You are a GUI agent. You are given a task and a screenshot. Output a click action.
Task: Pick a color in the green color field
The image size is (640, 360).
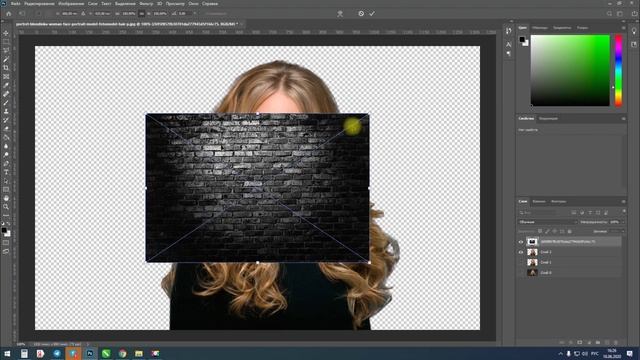point(570,70)
